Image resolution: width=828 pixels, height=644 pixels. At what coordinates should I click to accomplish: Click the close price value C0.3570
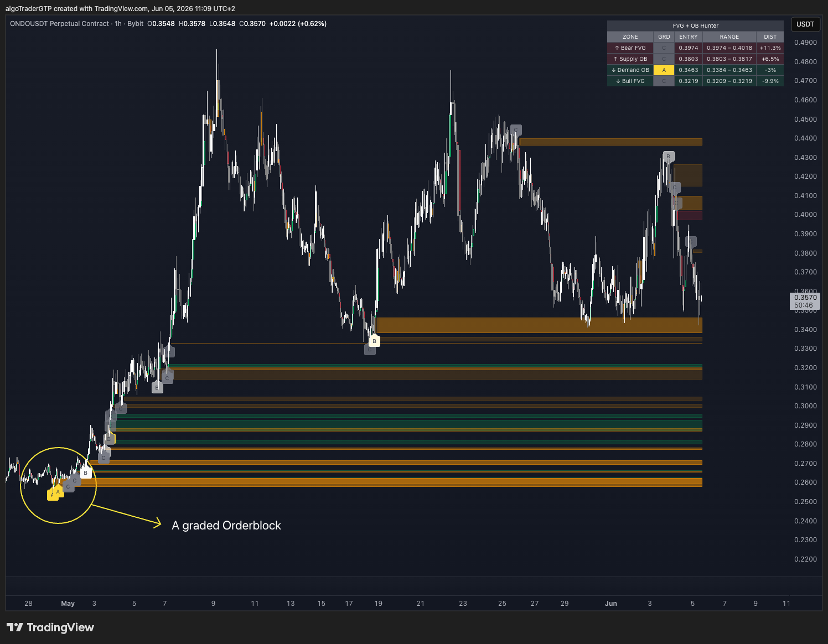point(252,24)
